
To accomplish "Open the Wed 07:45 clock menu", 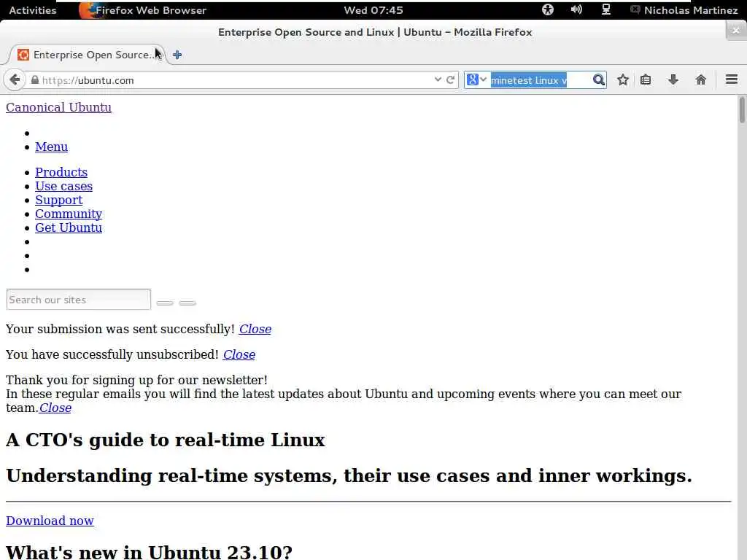I will pos(373,10).
